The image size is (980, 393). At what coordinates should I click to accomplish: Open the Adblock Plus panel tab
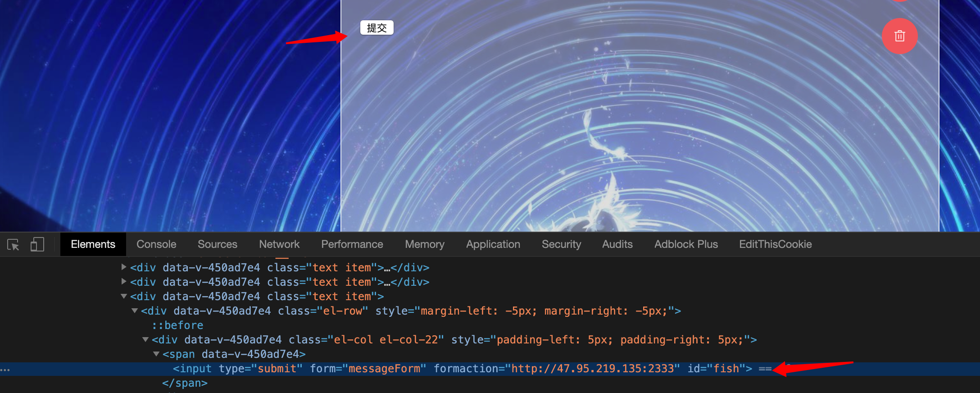[686, 244]
